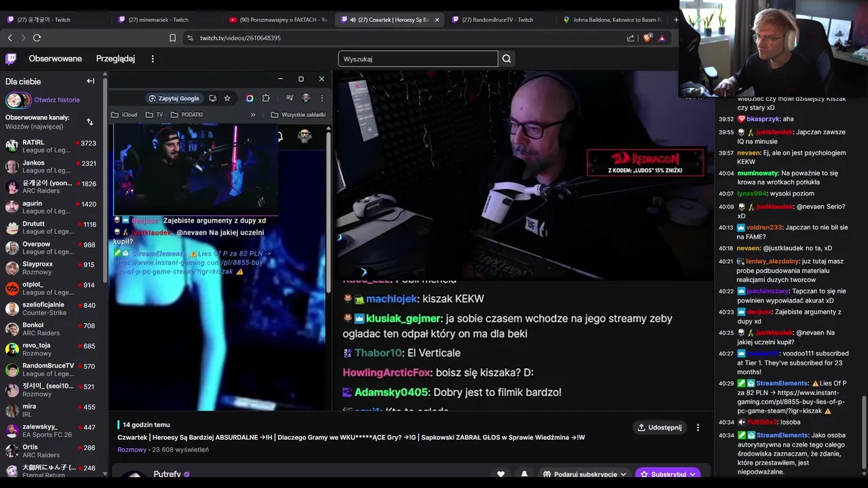The width and height of the screenshot is (868, 488).
Task: Click the twitch.tv address bar URL
Action: click(x=240, y=38)
